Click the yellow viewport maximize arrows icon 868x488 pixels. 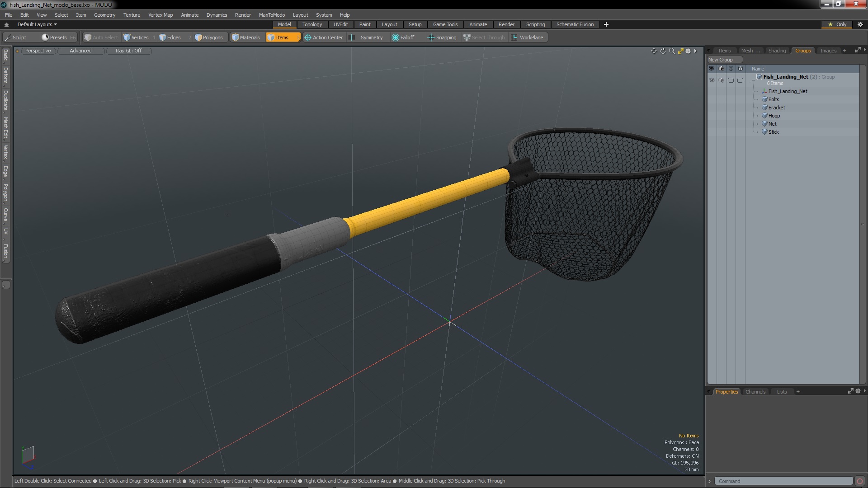click(680, 51)
